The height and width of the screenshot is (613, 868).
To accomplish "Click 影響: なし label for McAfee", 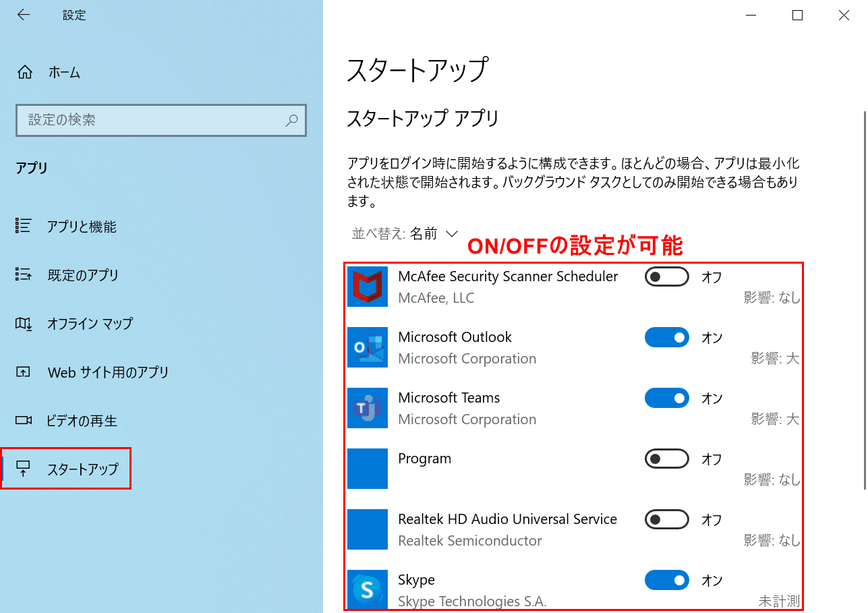I will pos(772,298).
